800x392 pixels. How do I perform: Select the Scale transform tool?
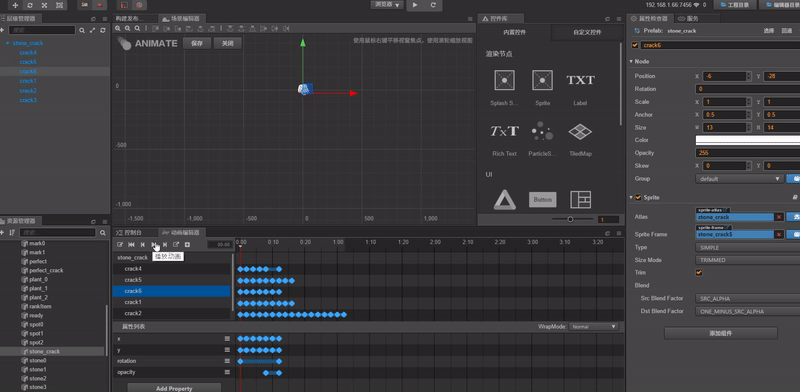45,5
